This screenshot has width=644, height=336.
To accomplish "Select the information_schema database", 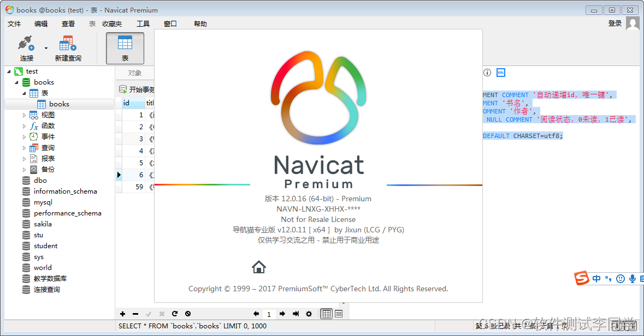I will [66, 191].
